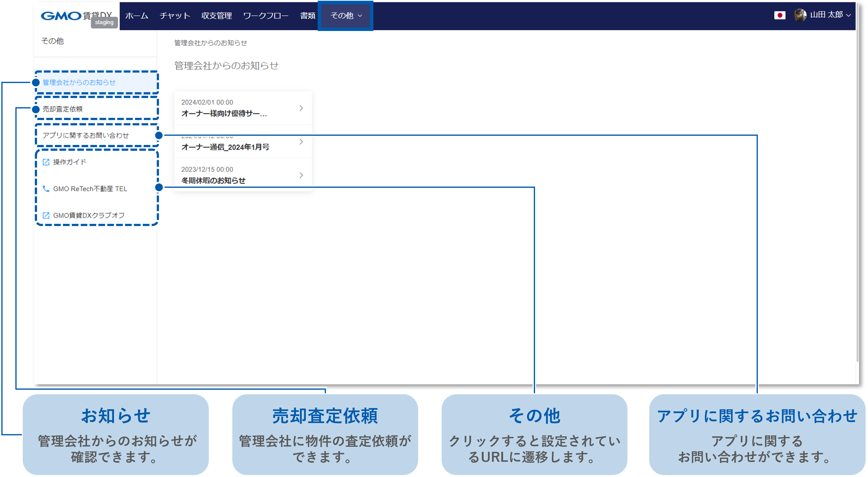Go to 収支管理 in the navigation bar

pos(216,15)
